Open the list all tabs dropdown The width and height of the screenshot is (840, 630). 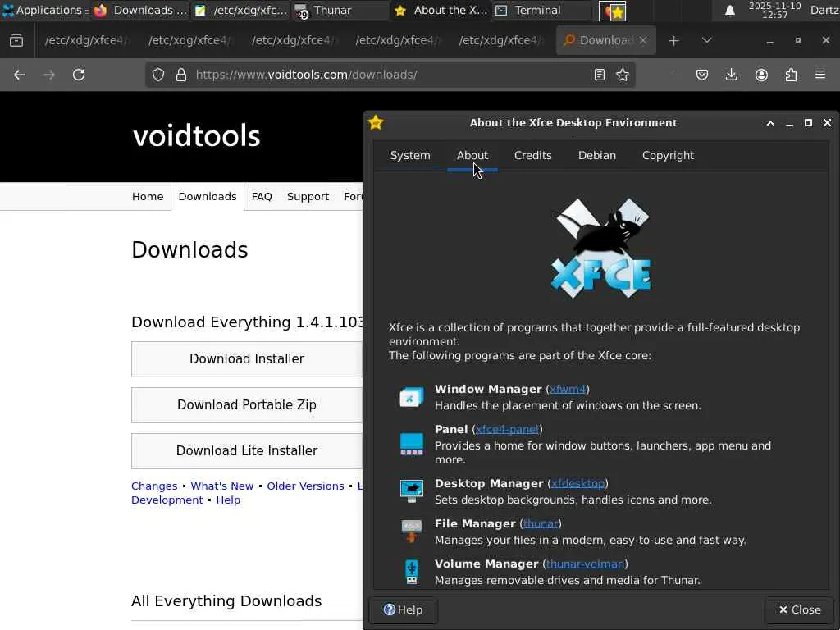[x=707, y=40]
